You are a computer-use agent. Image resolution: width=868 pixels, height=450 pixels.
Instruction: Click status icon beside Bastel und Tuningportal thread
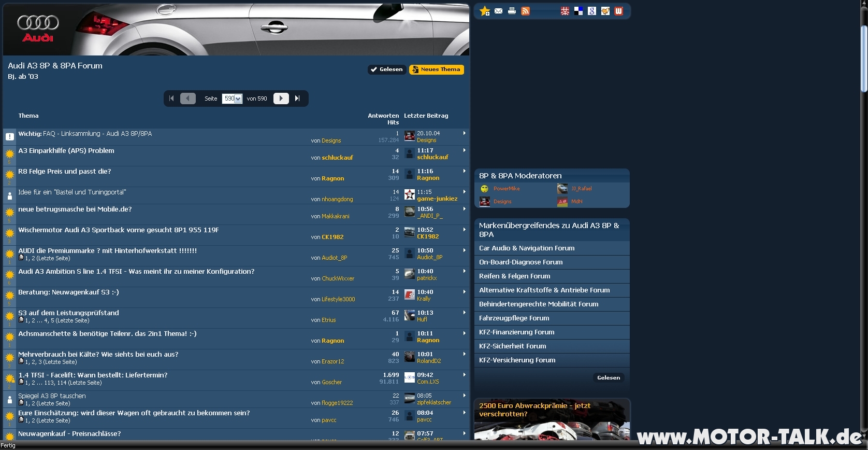point(9,196)
